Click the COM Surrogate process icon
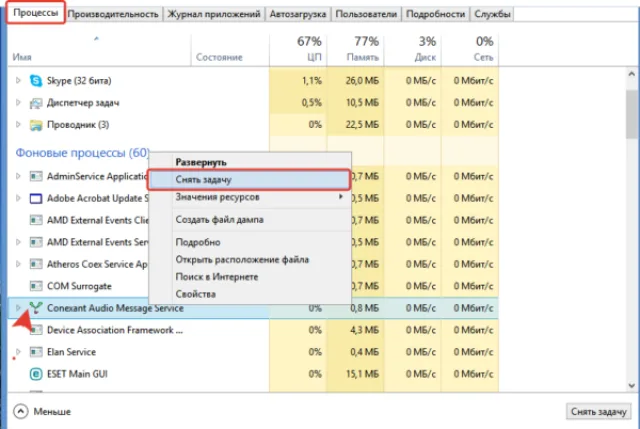640x429 pixels. click(36, 287)
